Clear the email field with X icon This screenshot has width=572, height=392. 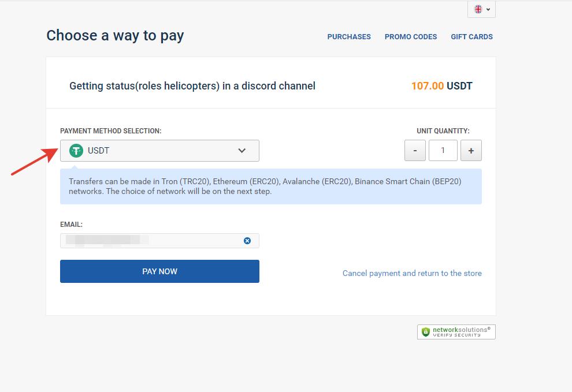[247, 241]
